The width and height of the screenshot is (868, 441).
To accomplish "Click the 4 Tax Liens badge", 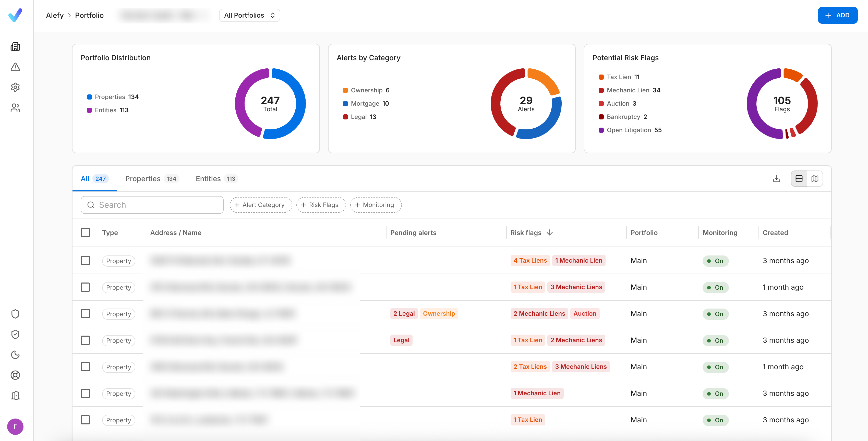I will click(x=530, y=260).
